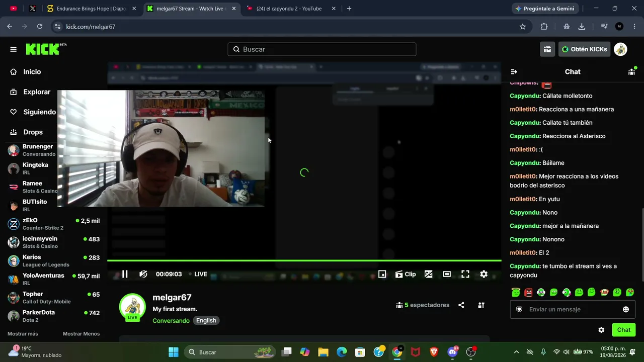Click Capyondu's username in 'Báilame' message
The height and width of the screenshot is (362, 644).
coord(525,163)
